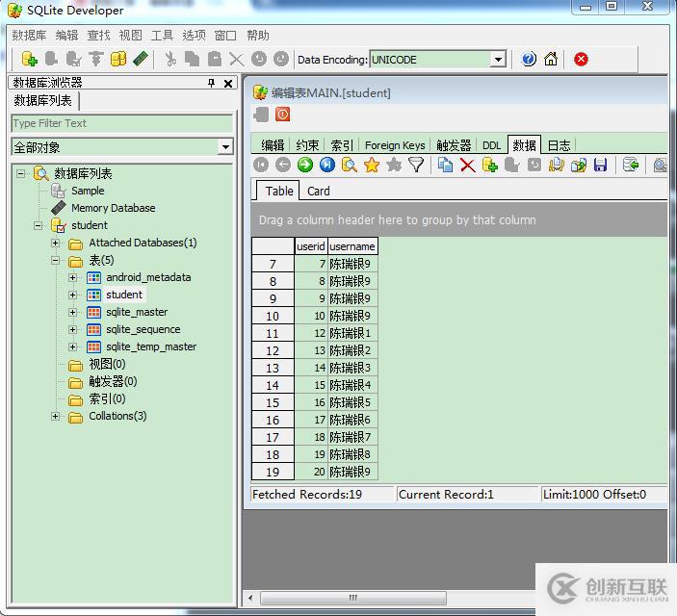Image resolution: width=677 pixels, height=616 pixels.
Task: Select the 触发器(0) folder
Action: [113, 381]
